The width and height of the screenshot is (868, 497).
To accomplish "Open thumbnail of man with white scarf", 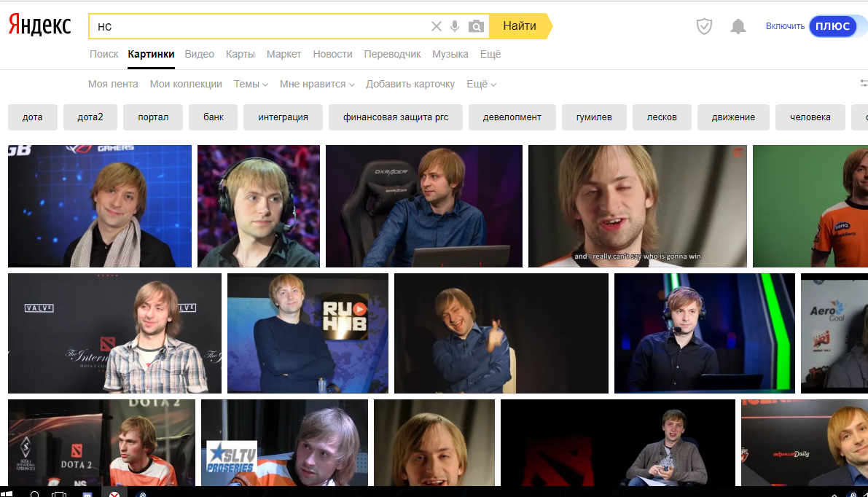I will click(x=100, y=206).
